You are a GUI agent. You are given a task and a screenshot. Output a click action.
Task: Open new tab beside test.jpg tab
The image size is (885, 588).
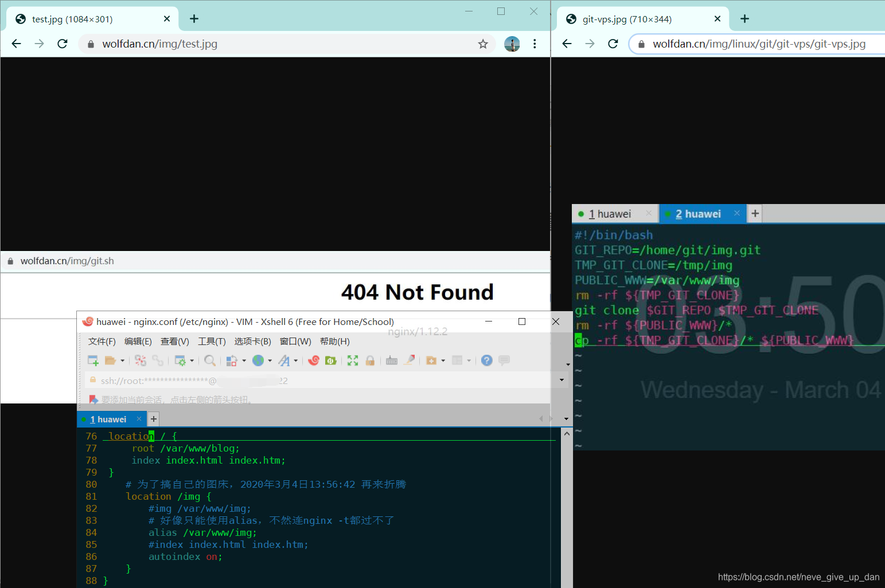point(194,19)
